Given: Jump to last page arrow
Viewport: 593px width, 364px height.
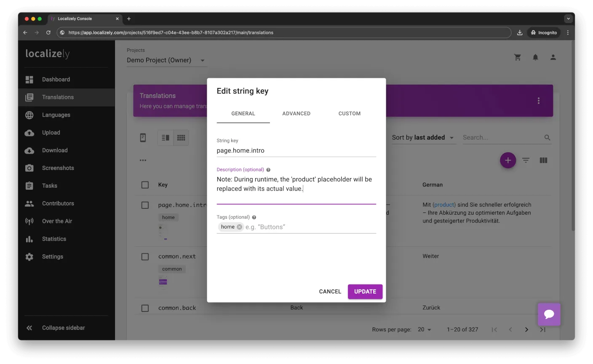Looking at the screenshot, I should pyautogui.click(x=542, y=329).
